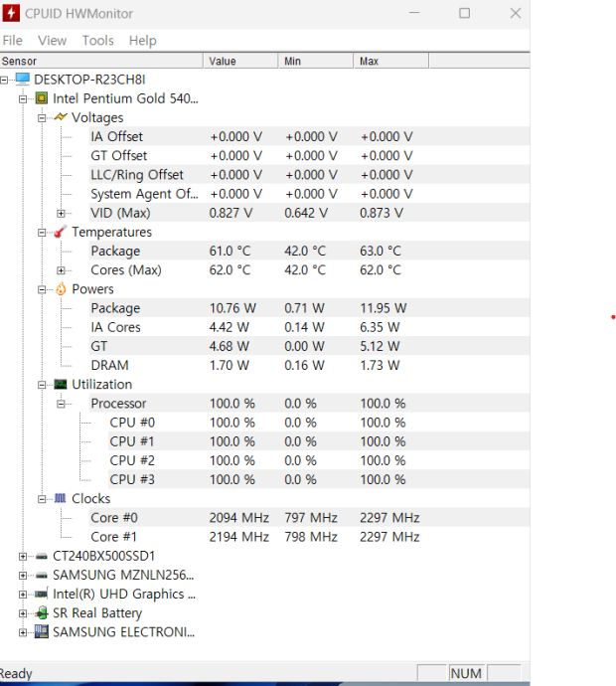This screenshot has width=616, height=686.
Task: Click the CPU chip icon beside Intel Pentium Gold
Action: 42,98
